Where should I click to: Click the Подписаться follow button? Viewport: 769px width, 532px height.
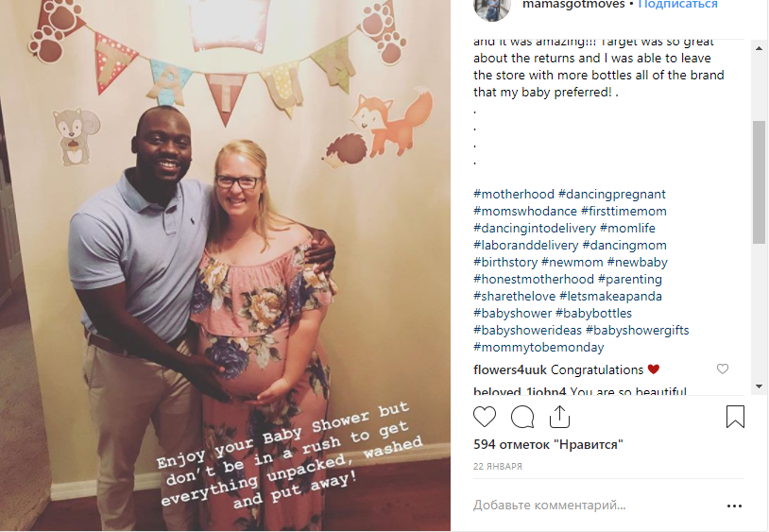point(677,5)
